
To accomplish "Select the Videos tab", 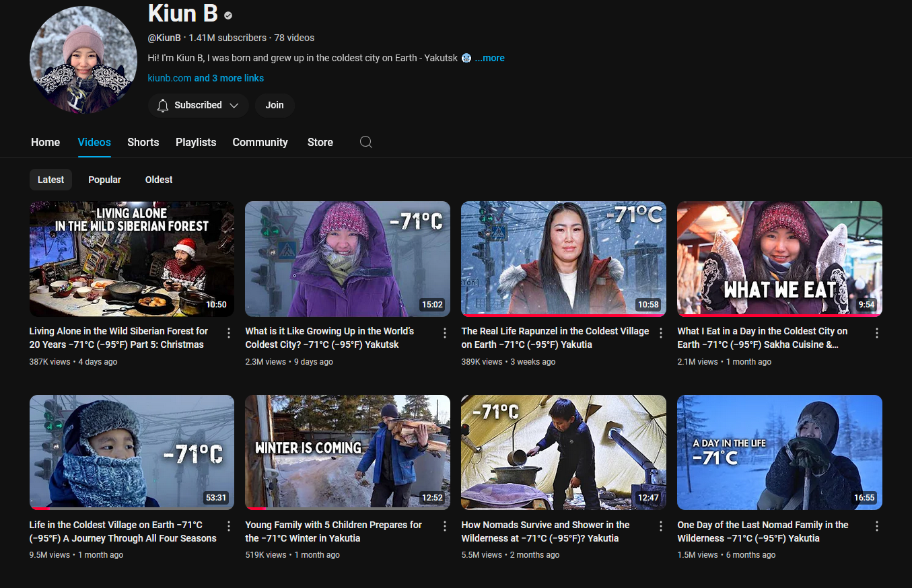I will tap(94, 142).
